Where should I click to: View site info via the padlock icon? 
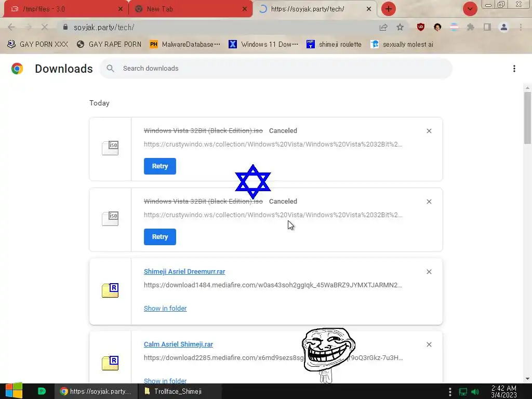[65, 27]
